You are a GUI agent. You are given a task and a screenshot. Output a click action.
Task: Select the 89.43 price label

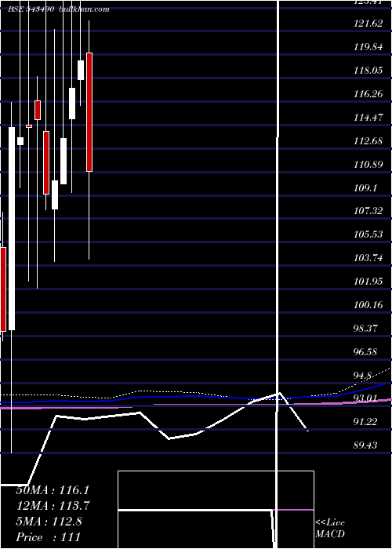365,445
